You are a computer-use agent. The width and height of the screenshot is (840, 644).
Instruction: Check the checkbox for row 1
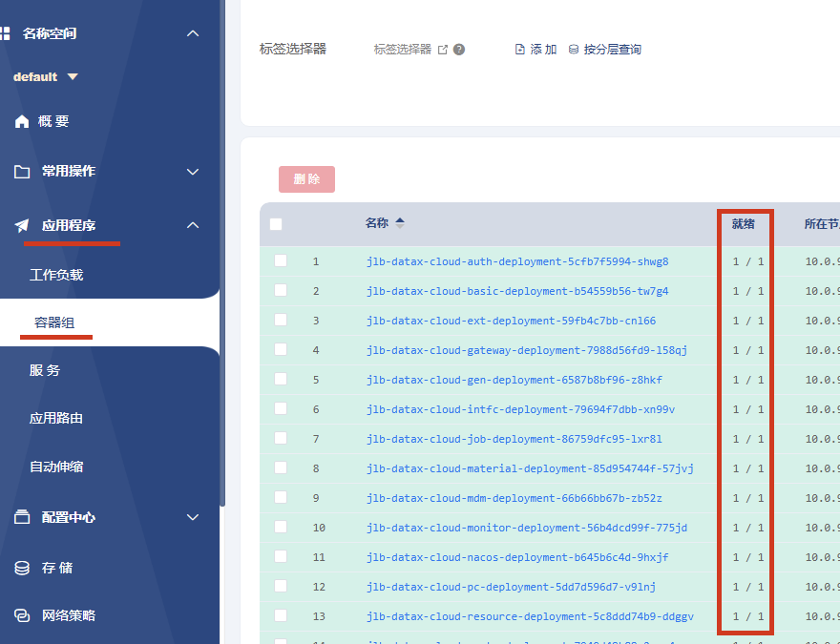click(281, 260)
